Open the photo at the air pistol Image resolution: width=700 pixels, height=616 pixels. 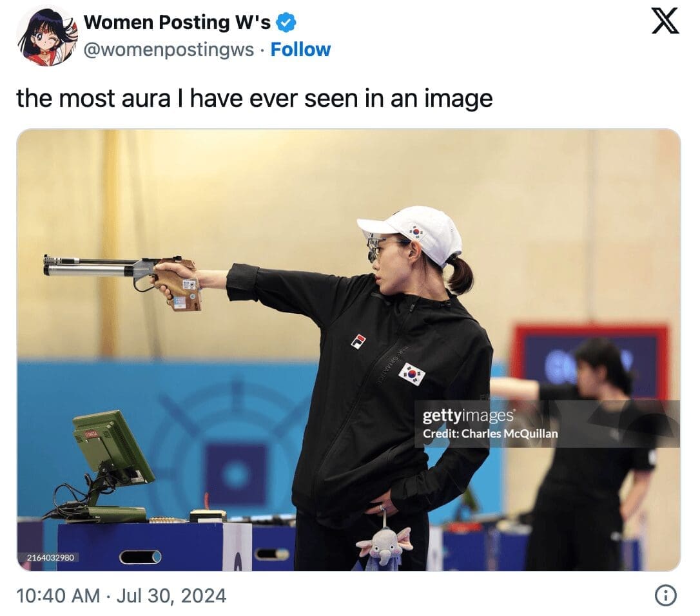(122, 280)
